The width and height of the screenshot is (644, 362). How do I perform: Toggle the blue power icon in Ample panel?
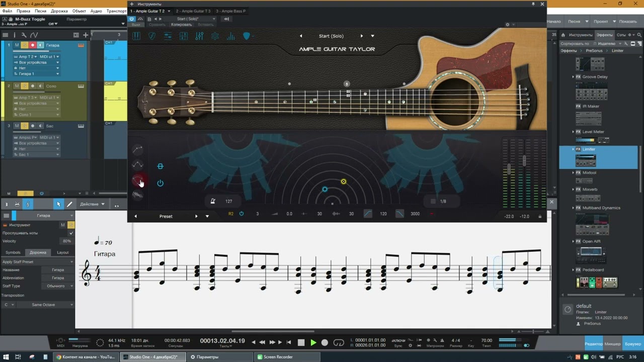click(160, 183)
